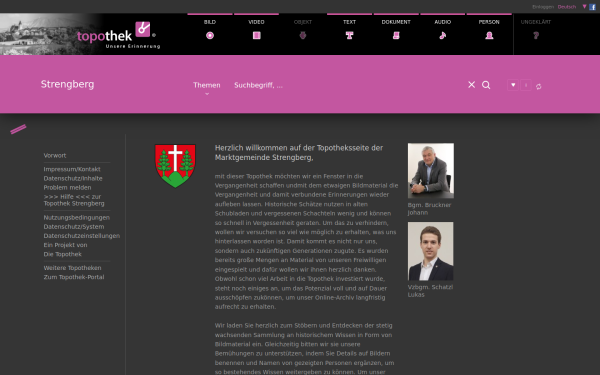Select the Ungeklärt question mark icon
The image size is (600, 375).
tap(536, 36)
